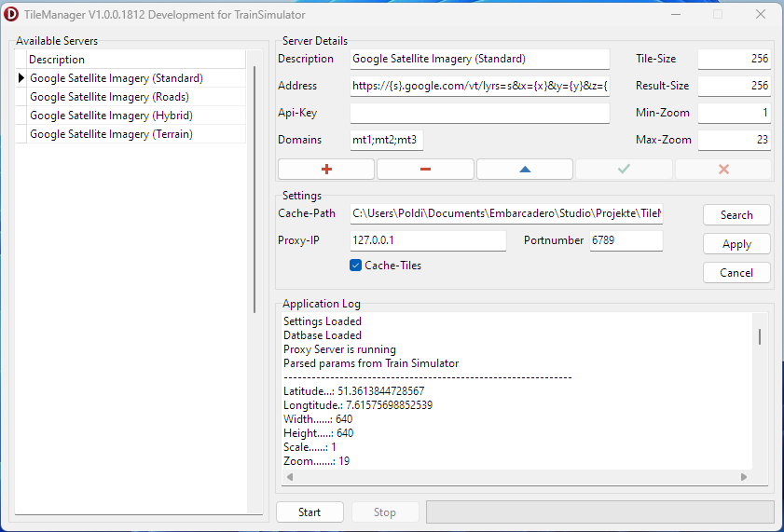Click the 'Height.....: 640' log line
Viewport: 784px width, 532px height.
point(318,433)
